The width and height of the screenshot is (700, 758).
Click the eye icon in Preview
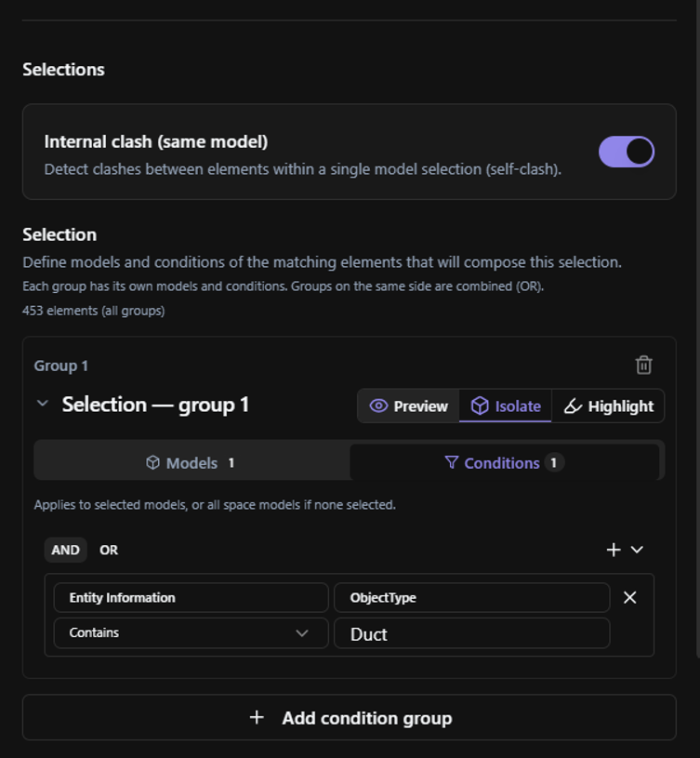pos(378,406)
